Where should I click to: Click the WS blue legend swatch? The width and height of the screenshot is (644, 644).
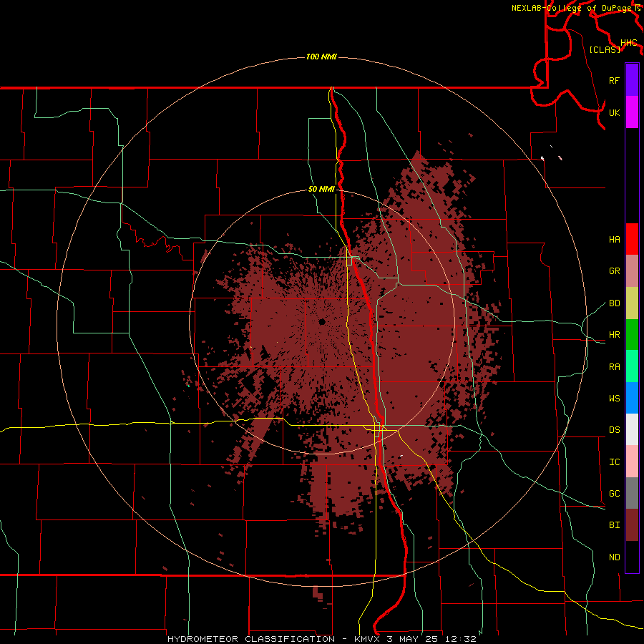click(632, 398)
